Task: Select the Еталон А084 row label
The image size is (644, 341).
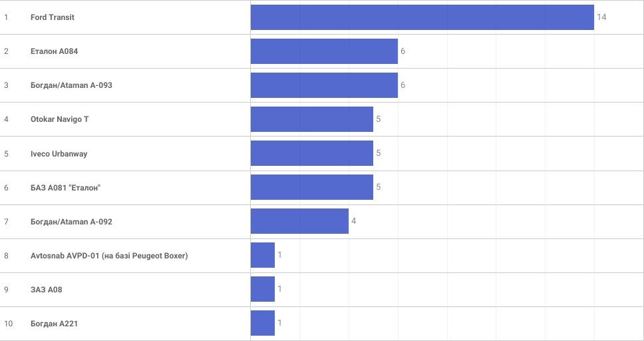Action: click(x=55, y=51)
